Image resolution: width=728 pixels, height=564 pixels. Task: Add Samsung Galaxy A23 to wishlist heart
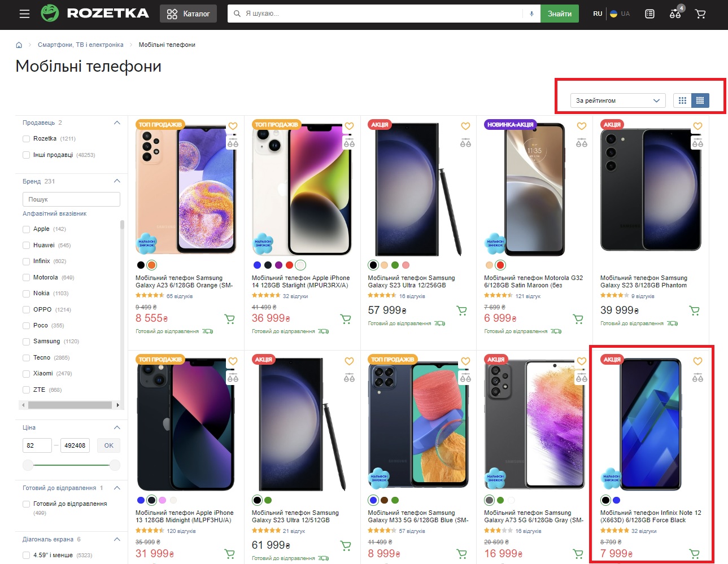[x=233, y=126]
